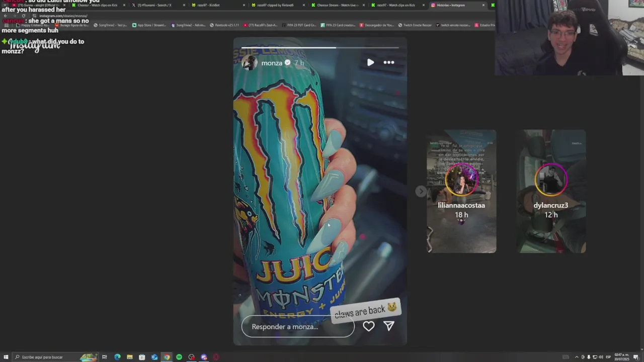
Task: Open the volume control in the tray
Action: (x=601, y=357)
